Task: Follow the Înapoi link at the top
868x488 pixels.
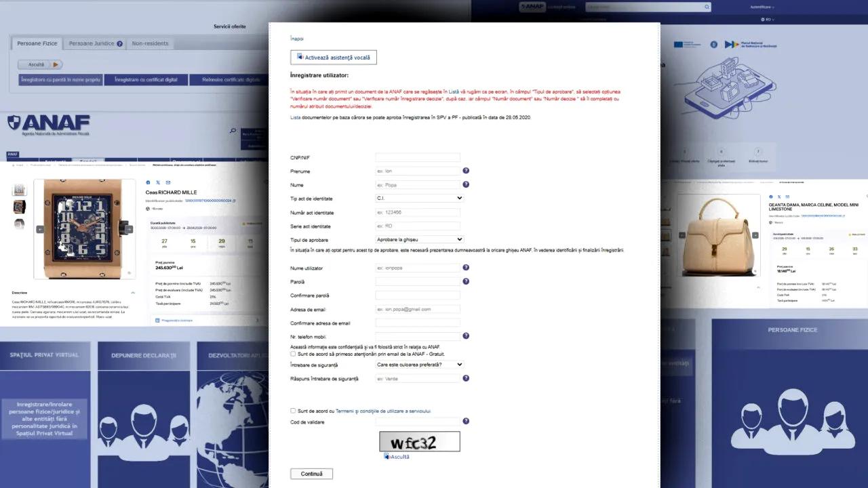Action: 297,39
